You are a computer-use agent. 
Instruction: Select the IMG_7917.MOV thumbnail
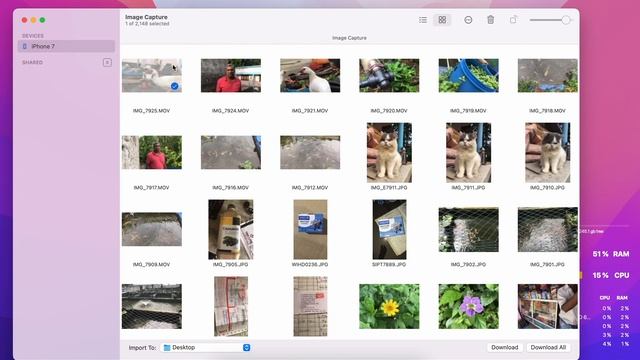click(x=152, y=152)
